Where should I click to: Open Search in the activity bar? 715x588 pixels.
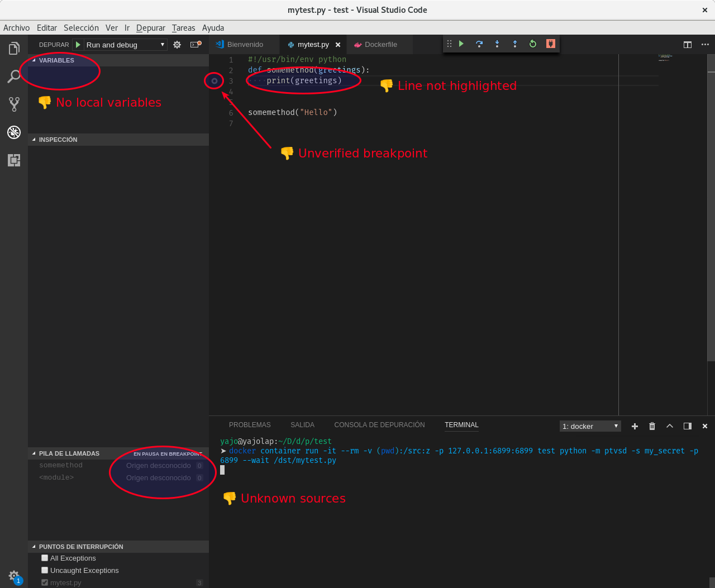pyautogui.click(x=13, y=77)
